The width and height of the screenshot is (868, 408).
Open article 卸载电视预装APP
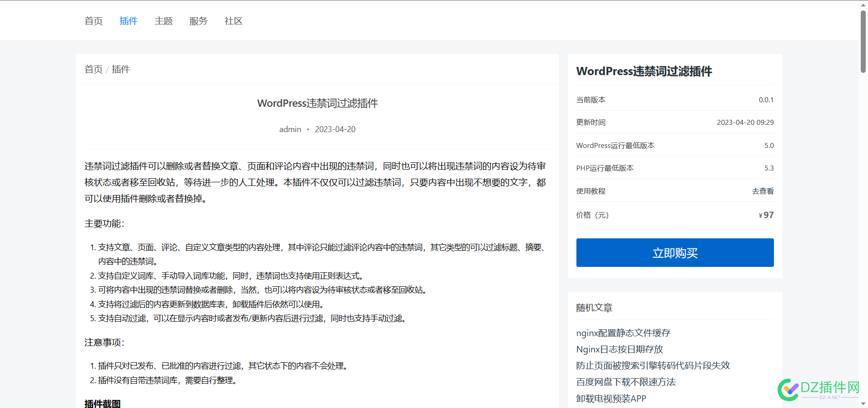611,399
